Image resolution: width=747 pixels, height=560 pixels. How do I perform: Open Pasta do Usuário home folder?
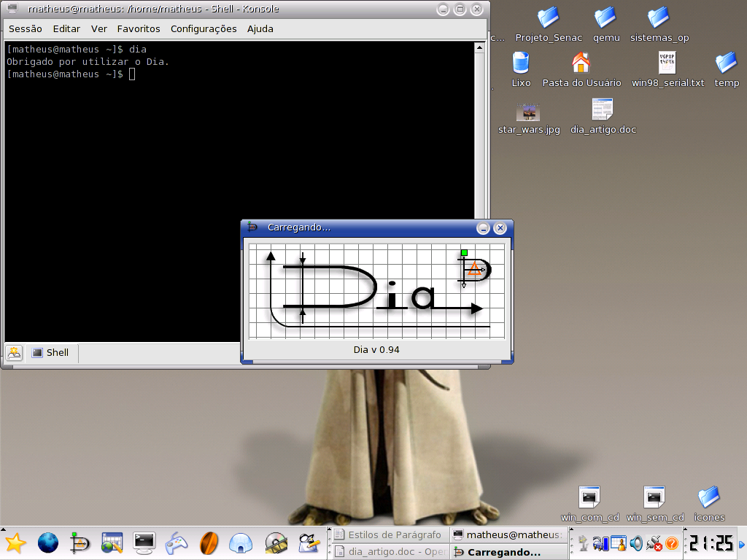pyautogui.click(x=581, y=69)
